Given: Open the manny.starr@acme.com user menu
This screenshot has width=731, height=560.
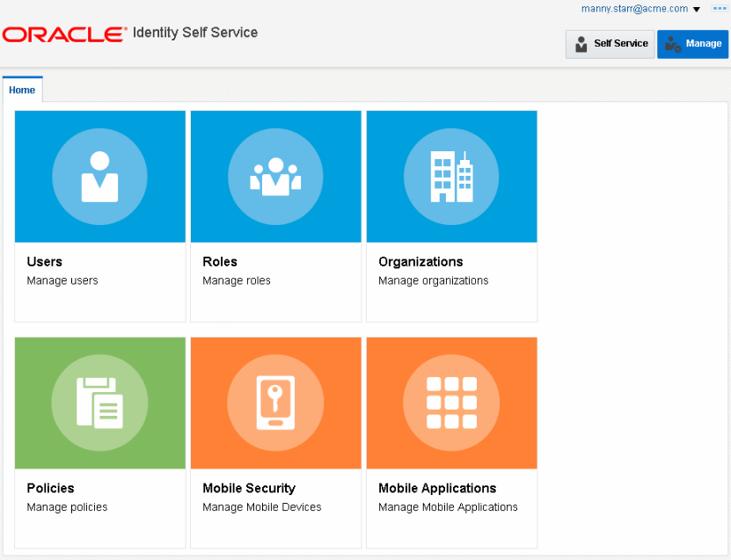Looking at the screenshot, I should coord(640,9).
